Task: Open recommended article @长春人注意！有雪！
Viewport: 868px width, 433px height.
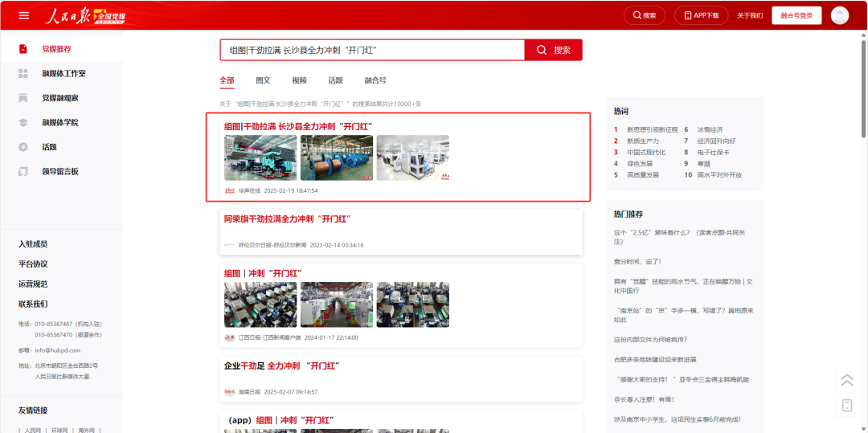Action: tap(644, 398)
